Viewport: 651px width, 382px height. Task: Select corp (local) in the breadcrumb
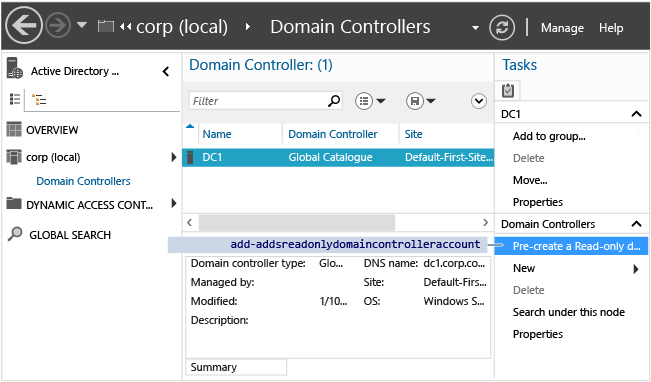pyautogui.click(x=182, y=27)
